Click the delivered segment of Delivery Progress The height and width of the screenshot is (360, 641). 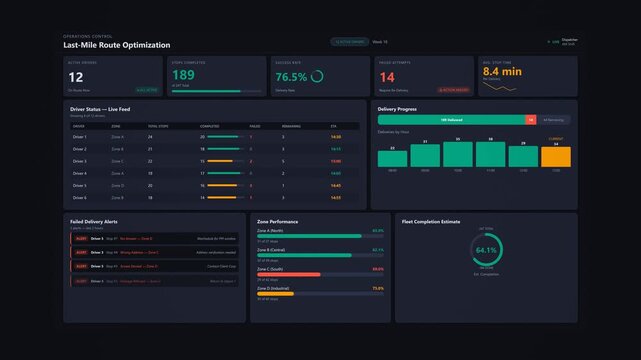coord(451,120)
